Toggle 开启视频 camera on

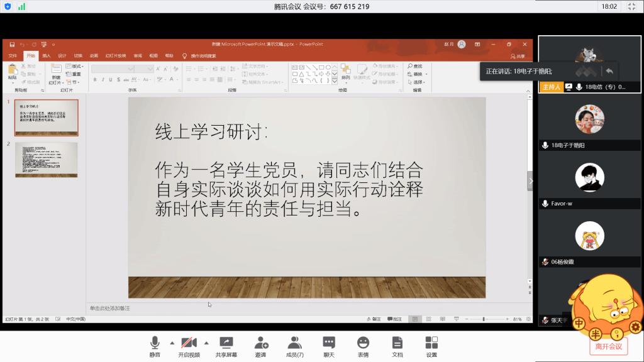point(188,343)
